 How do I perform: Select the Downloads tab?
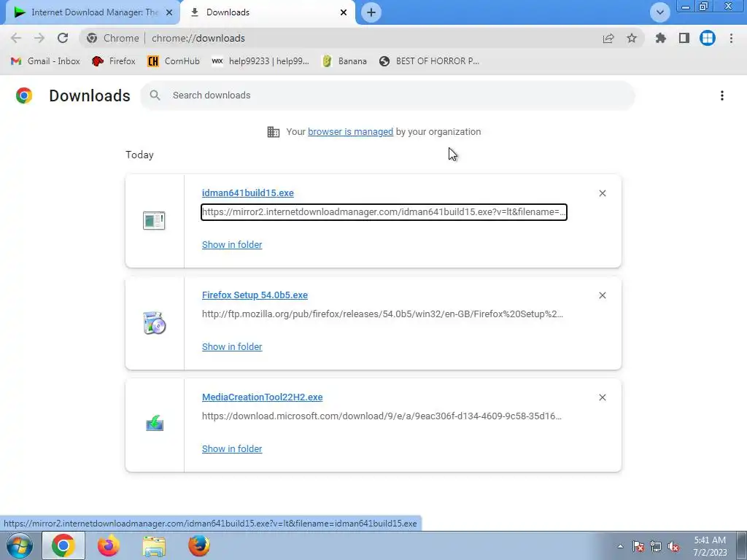tap(267, 12)
